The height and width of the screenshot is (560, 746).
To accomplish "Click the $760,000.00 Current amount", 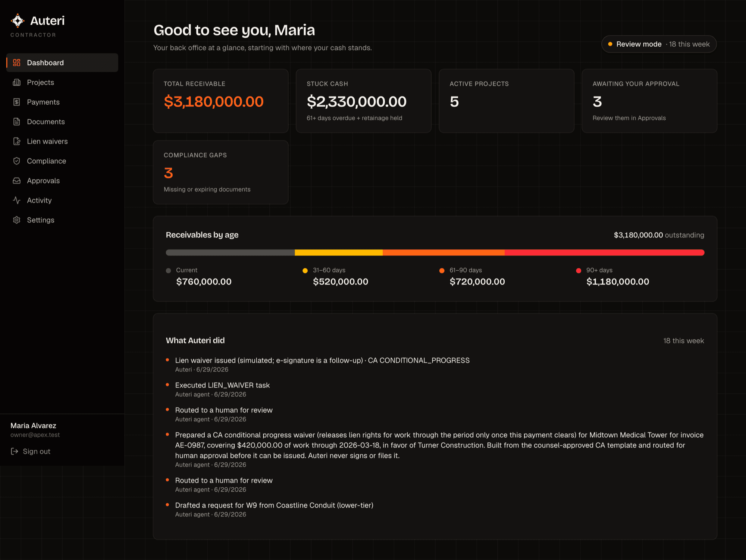I will 204,281.
